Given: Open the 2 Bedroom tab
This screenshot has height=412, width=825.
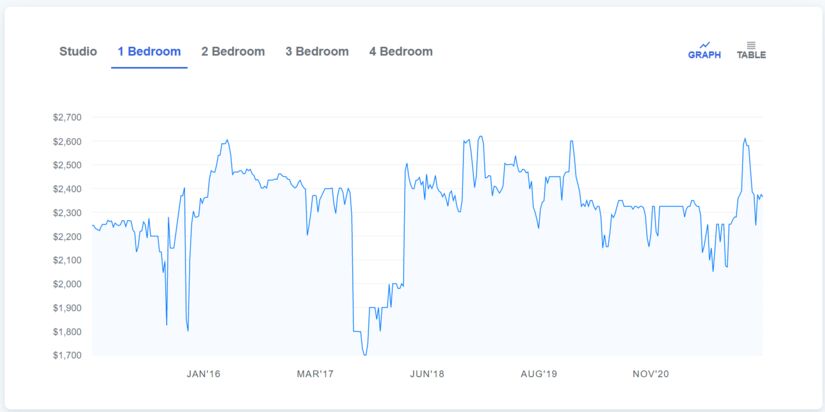Looking at the screenshot, I should 233,51.
